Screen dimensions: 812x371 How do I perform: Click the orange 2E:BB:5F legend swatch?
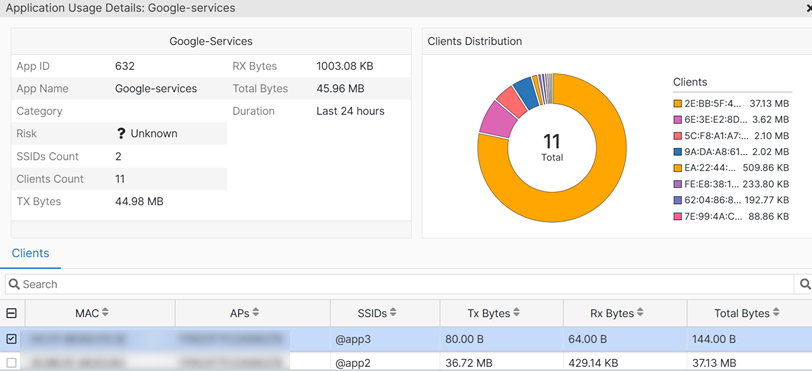pos(677,104)
